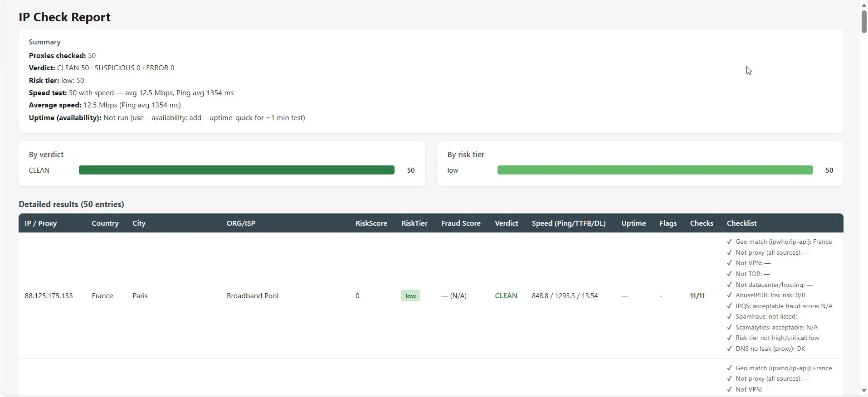868x397 pixels.
Task: Click the Paris city cell
Action: point(140,295)
